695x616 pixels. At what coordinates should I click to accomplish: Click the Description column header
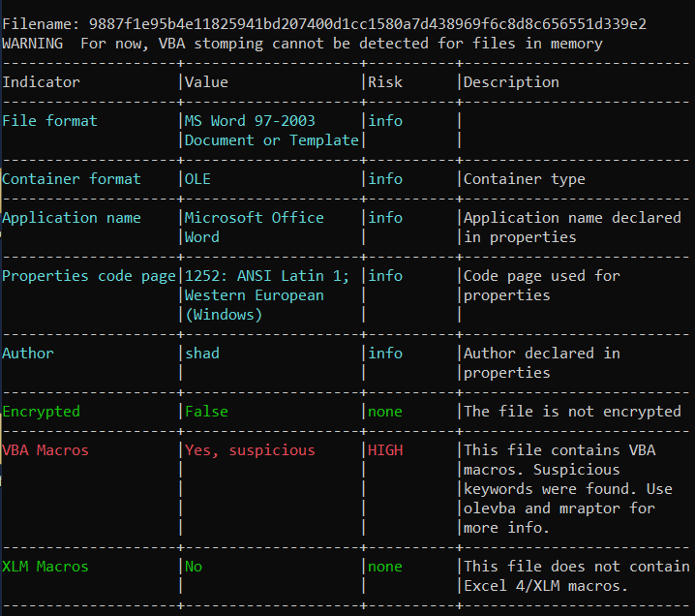pyautogui.click(x=511, y=82)
